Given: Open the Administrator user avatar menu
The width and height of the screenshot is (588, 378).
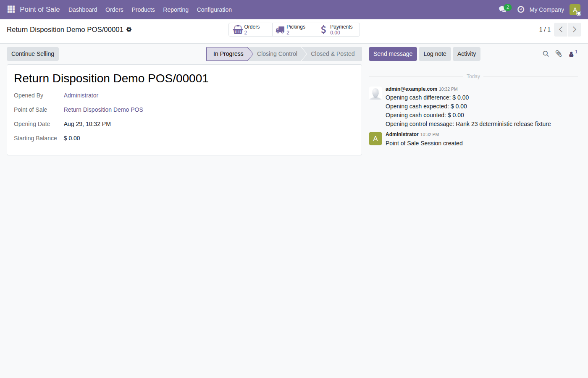Looking at the screenshot, I should [575, 10].
